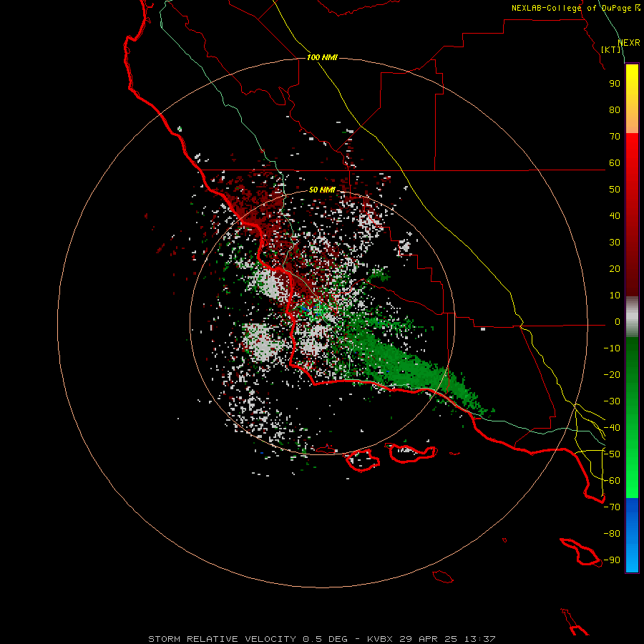Click the KT units label above the scale
Viewport: 644px width, 644px height.
pos(611,49)
